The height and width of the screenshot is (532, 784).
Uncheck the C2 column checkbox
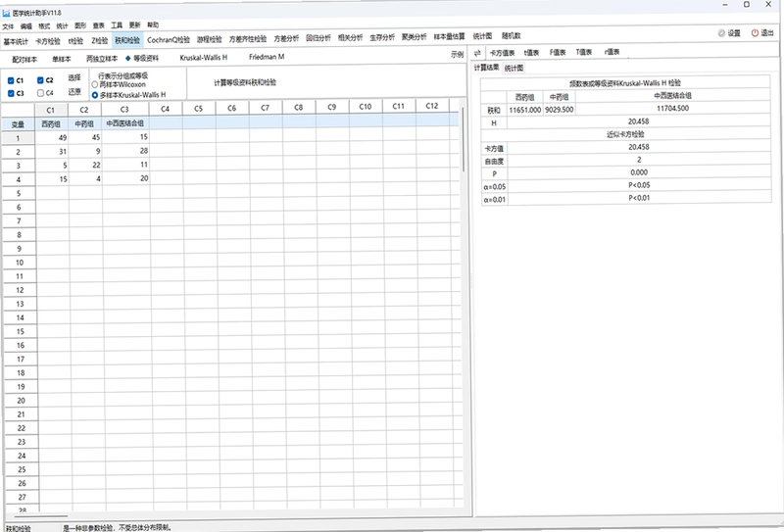point(40,80)
